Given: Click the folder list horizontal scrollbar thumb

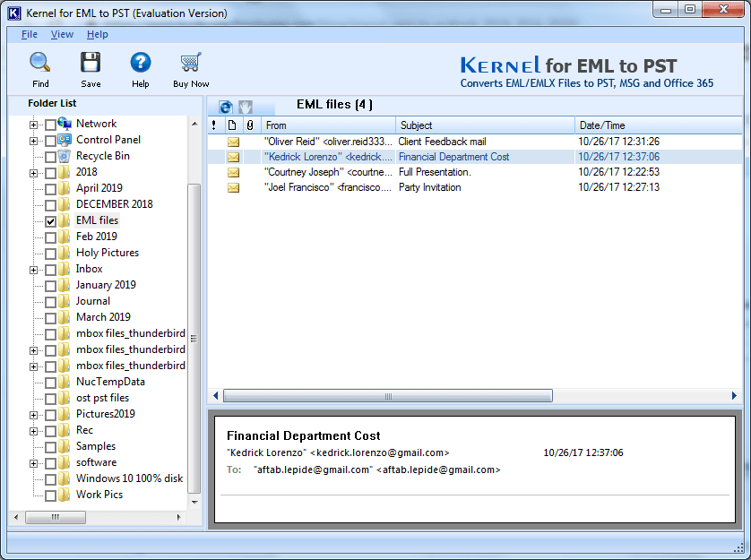Looking at the screenshot, I should [x=56, y=517].
